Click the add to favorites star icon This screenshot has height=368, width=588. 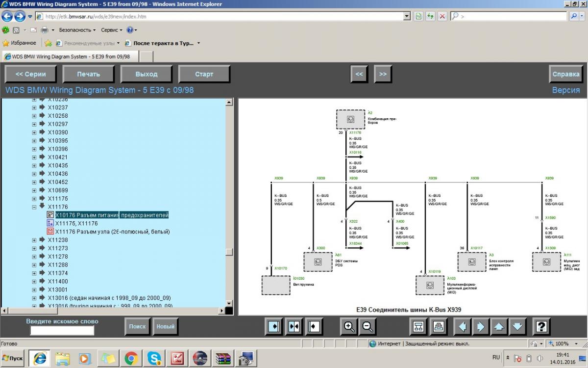click(x=49, y=43)
